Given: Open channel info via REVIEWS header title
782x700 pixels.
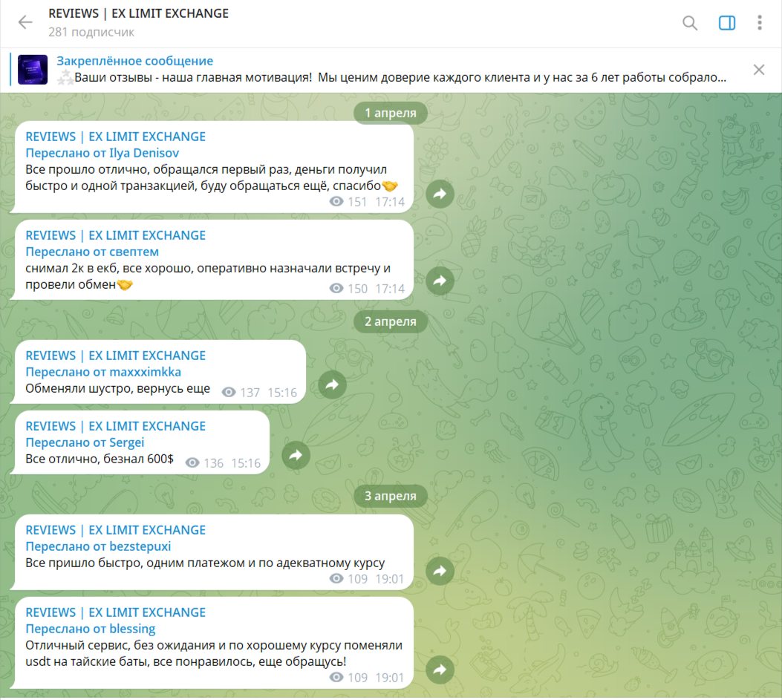Looking at the screenshot, I should tap(138, 13).
